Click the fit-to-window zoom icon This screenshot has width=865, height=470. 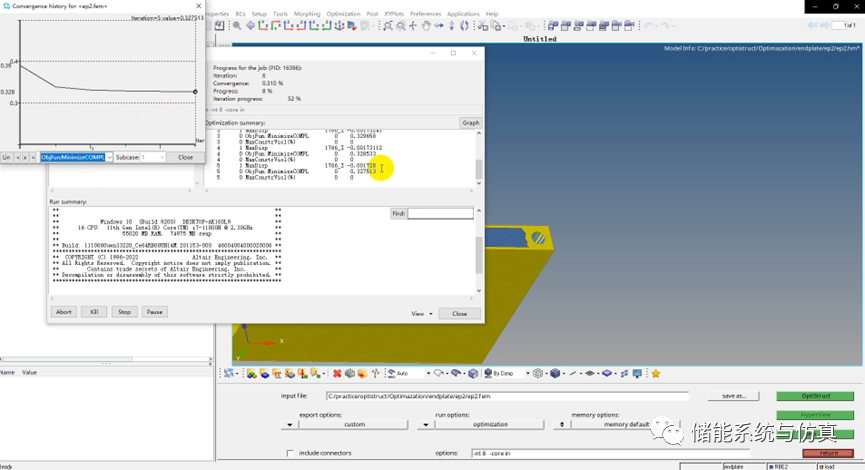pos(388,26)
